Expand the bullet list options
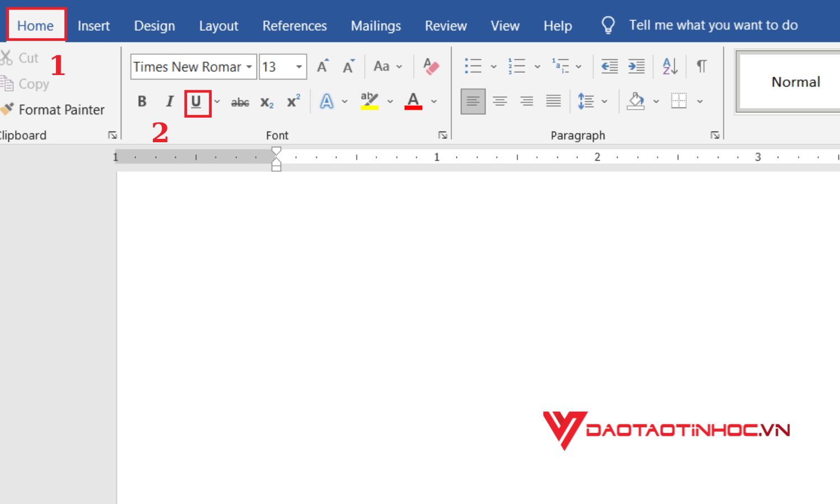This screenshot has height=504, width=840. 494,66
